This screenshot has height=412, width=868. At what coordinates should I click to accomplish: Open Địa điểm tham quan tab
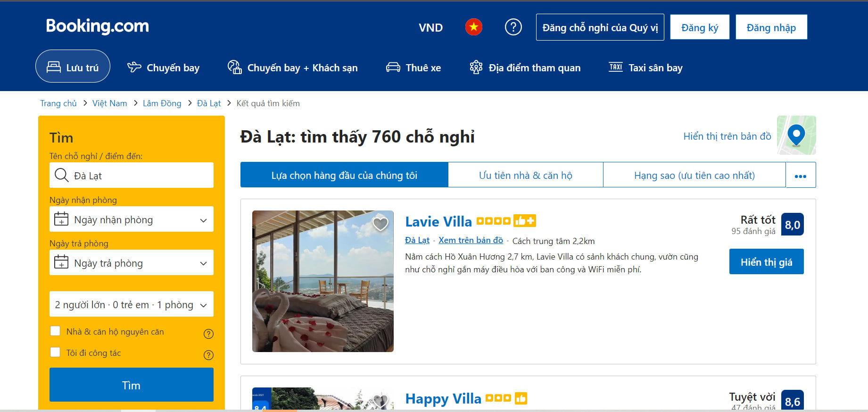tap(525, 67)
